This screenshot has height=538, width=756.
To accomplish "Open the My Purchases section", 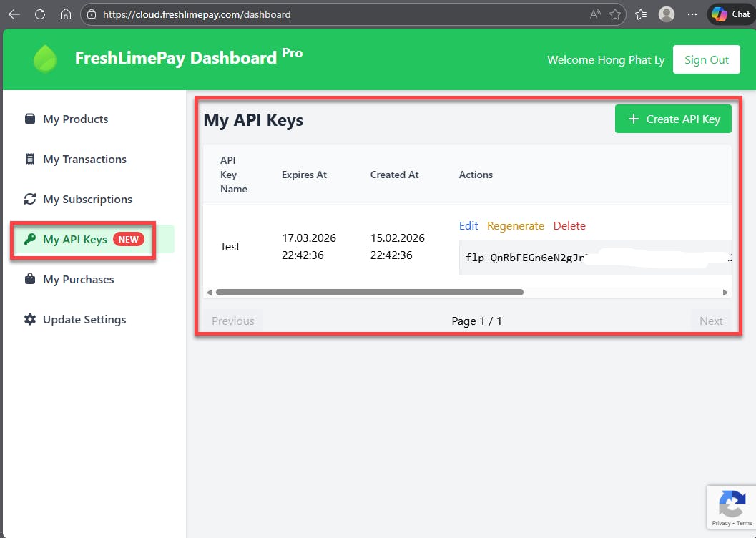I will pos(78,279).
